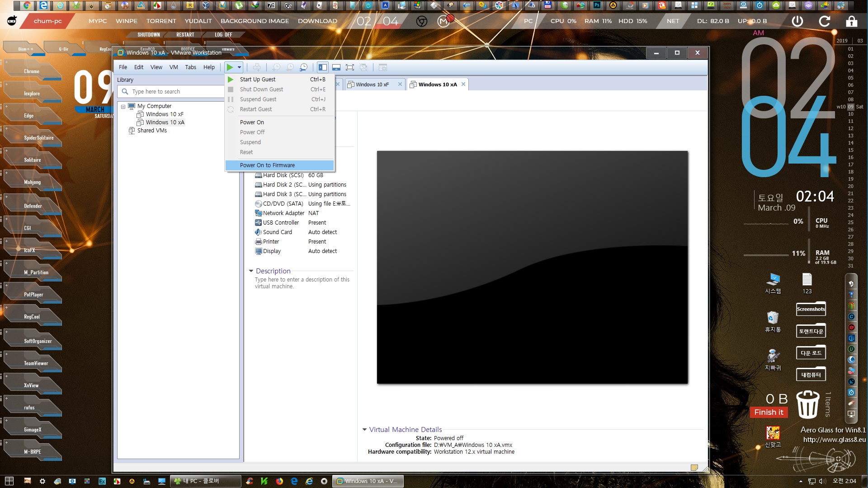Select Start Up Guest menu entry
This screenshot has width=868, height=488.
(x=280, y=80)
